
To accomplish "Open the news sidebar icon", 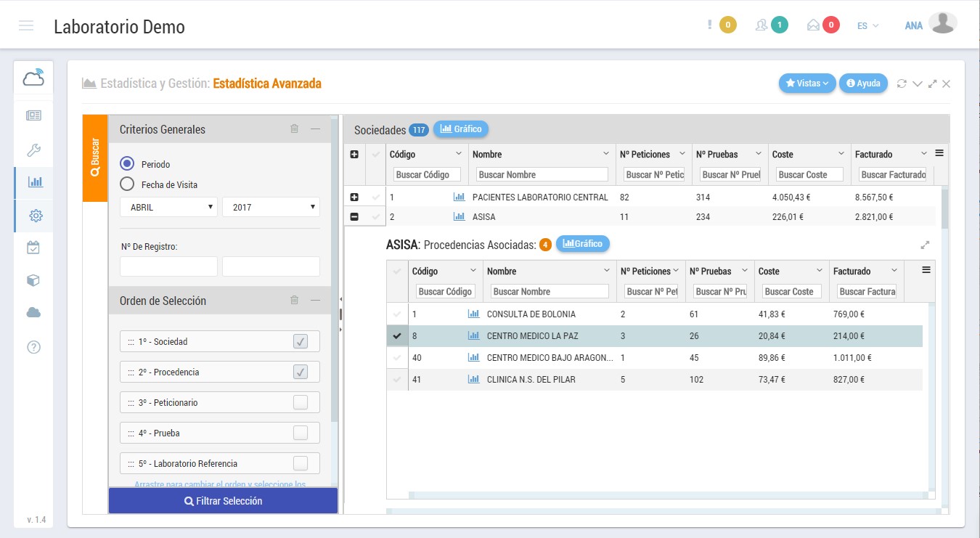I will point(33,115).
